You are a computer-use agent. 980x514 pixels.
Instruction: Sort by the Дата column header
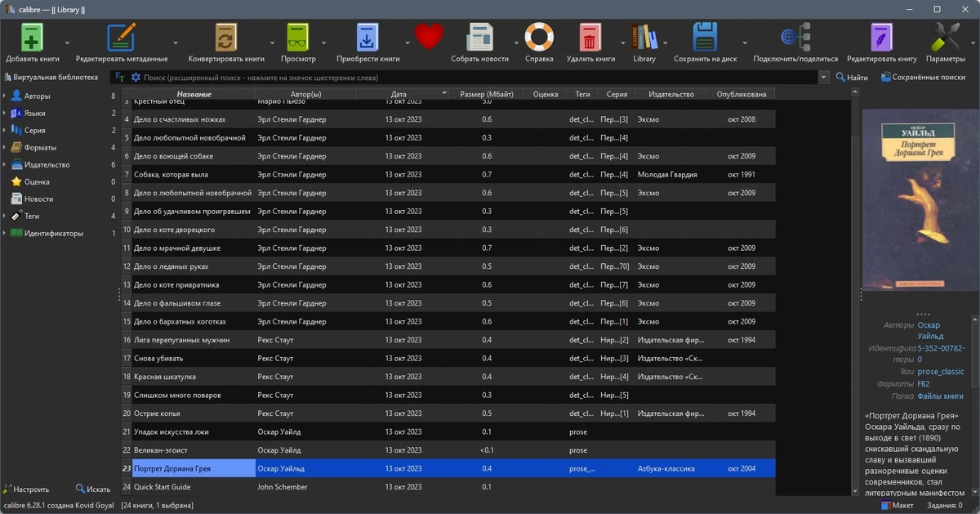(x=403, y=94)
